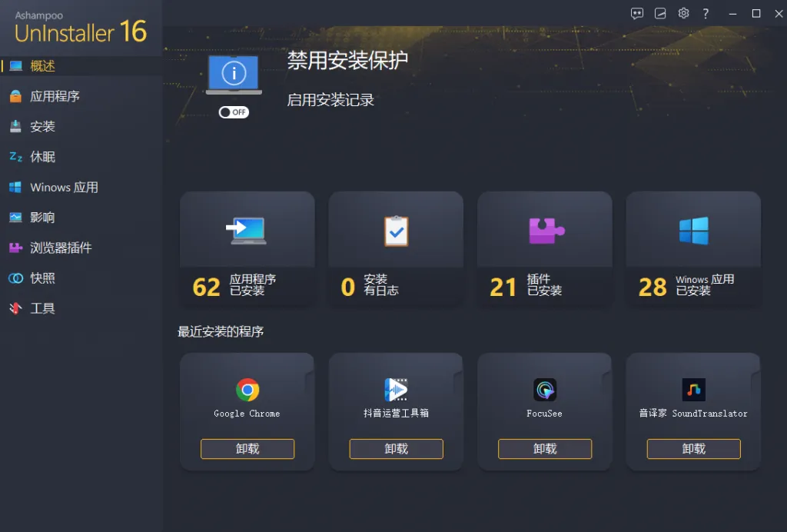787x532 pixels.
Task: Uninstall Google Chrome with 卸载 button
Action: (x=247, y=449)
